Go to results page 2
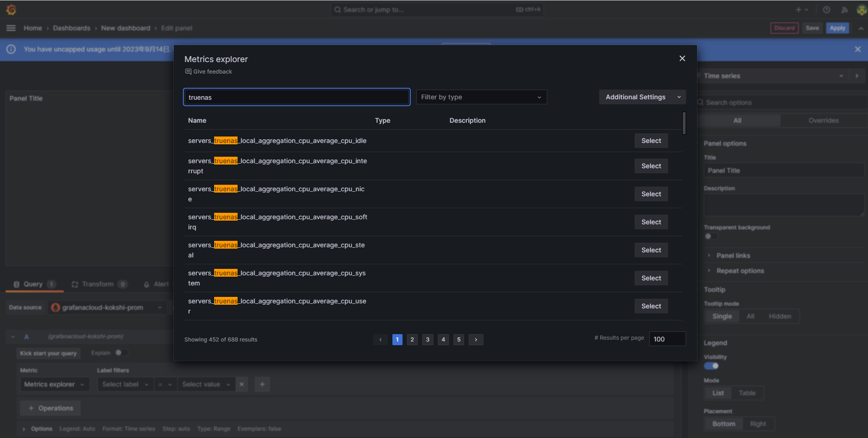The image size is (868, 438). (412, 340)
